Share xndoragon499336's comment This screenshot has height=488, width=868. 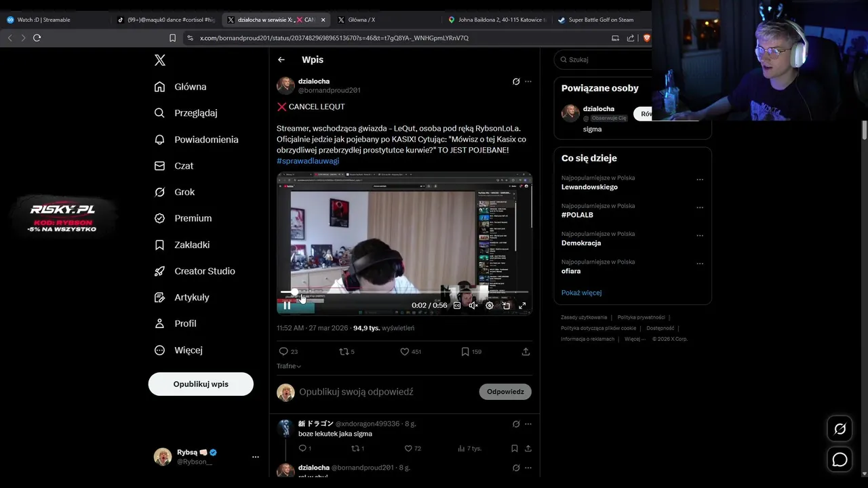[528, 449]
